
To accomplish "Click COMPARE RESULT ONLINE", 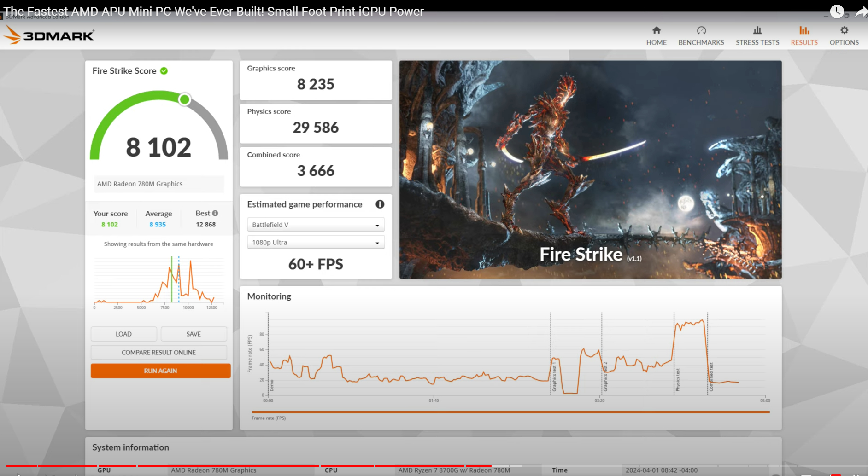I will click(158, 352).
